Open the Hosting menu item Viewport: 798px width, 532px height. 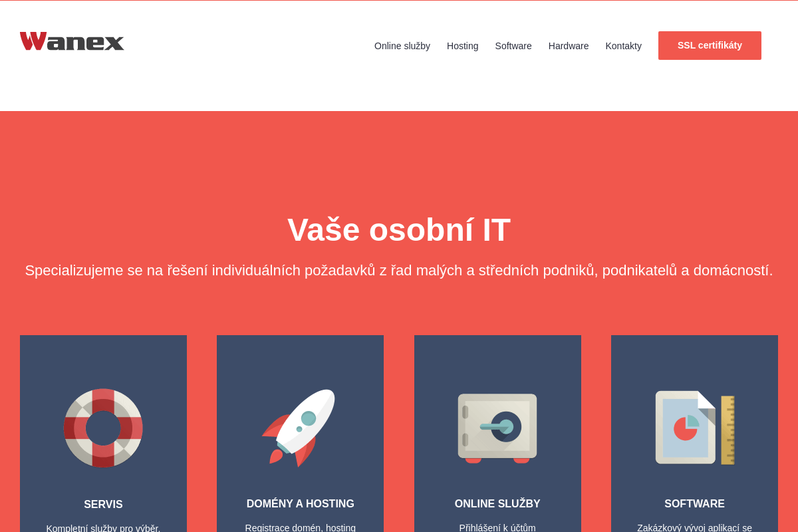[x=463, y=46]
